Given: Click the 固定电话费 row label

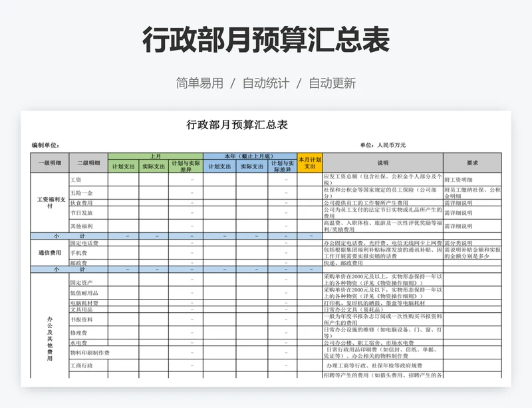Looking at the screenshot, I should click(x=83, y=243).
